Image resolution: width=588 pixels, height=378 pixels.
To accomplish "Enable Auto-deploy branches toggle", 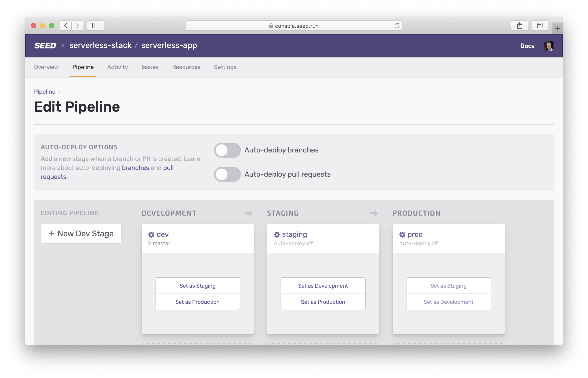I will (x=227, y=150).
